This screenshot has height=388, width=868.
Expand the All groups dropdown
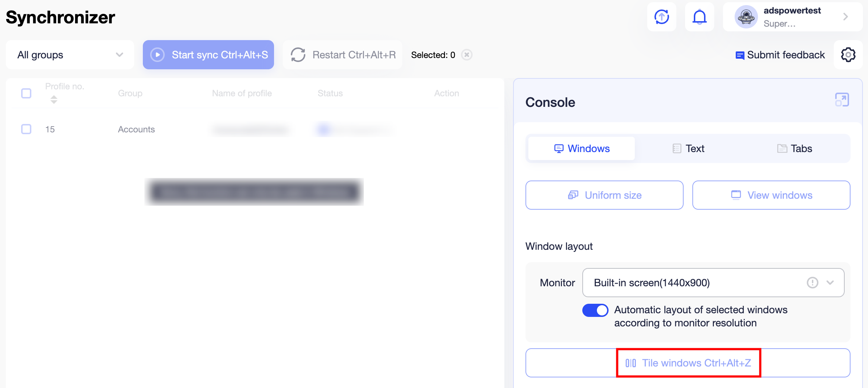70,55
